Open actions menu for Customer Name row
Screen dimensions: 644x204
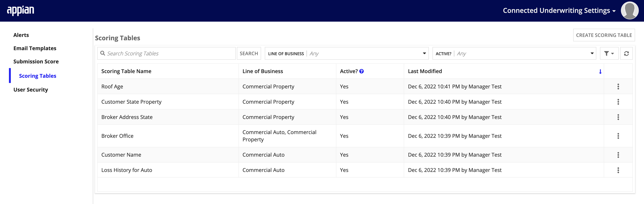[618, 155]
